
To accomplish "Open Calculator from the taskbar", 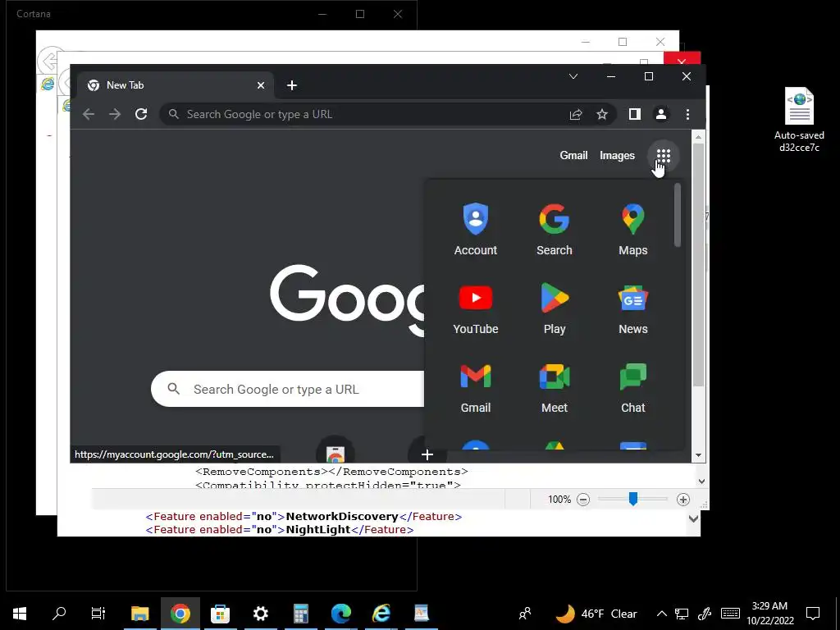I will tap(300, 614).
